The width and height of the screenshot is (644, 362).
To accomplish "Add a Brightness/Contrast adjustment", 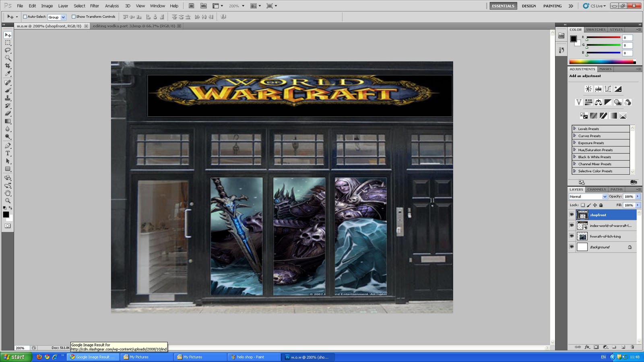I will point(588,89).
